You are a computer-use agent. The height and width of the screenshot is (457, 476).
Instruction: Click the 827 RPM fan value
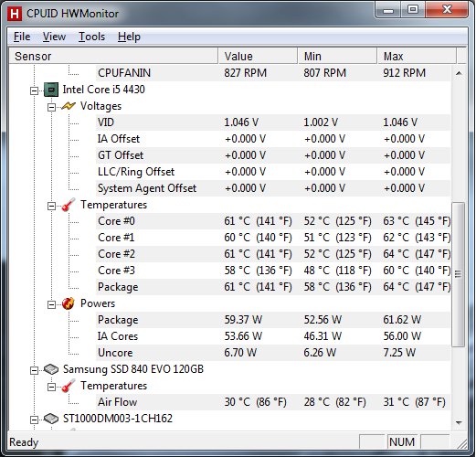245,73
